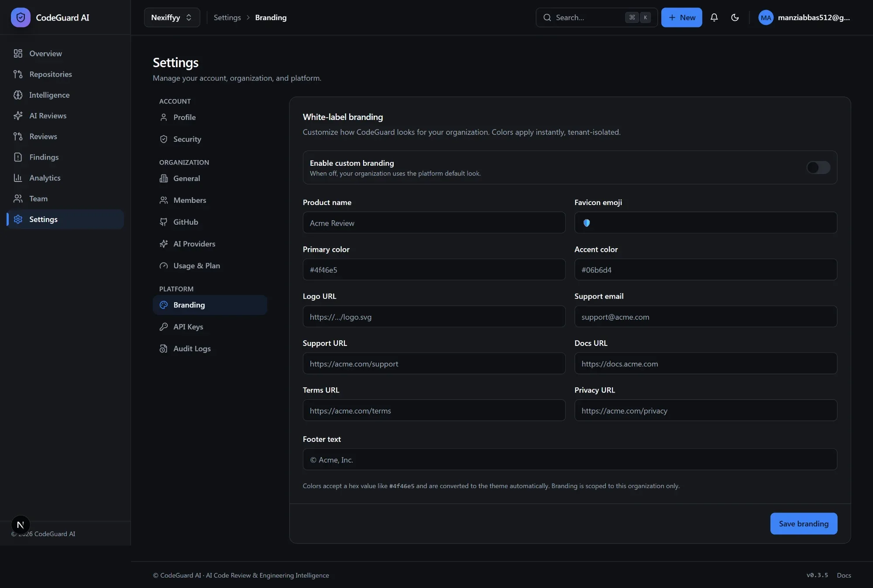The width and height of the screenshot is (873, 588).
Task: Open the Overview page
Action: 65,54
